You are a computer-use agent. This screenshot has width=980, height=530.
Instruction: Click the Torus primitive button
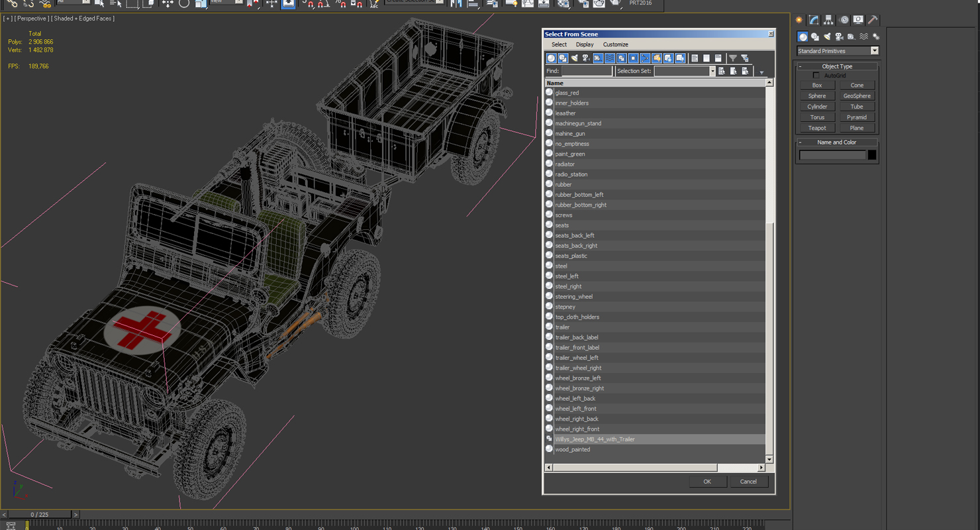tap(817, 117)
